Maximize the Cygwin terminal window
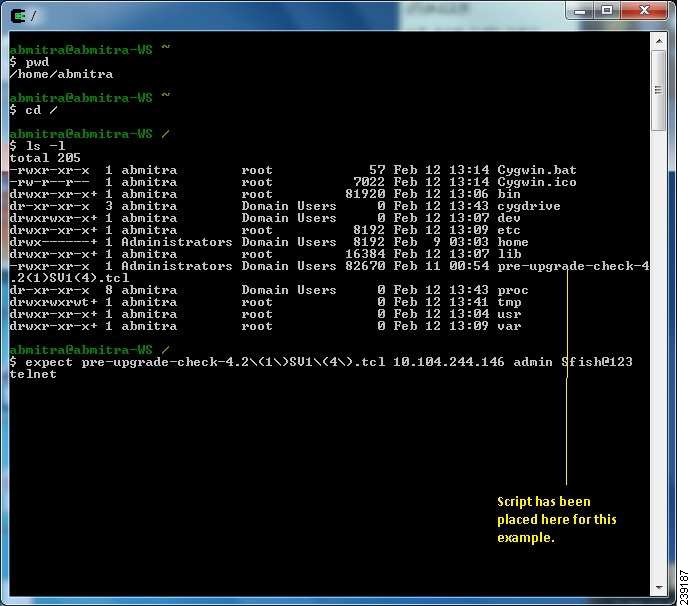 coord(607,11)
